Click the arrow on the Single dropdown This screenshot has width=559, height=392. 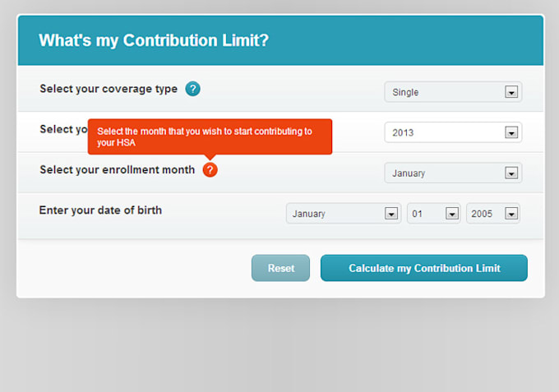pos(511,92)
